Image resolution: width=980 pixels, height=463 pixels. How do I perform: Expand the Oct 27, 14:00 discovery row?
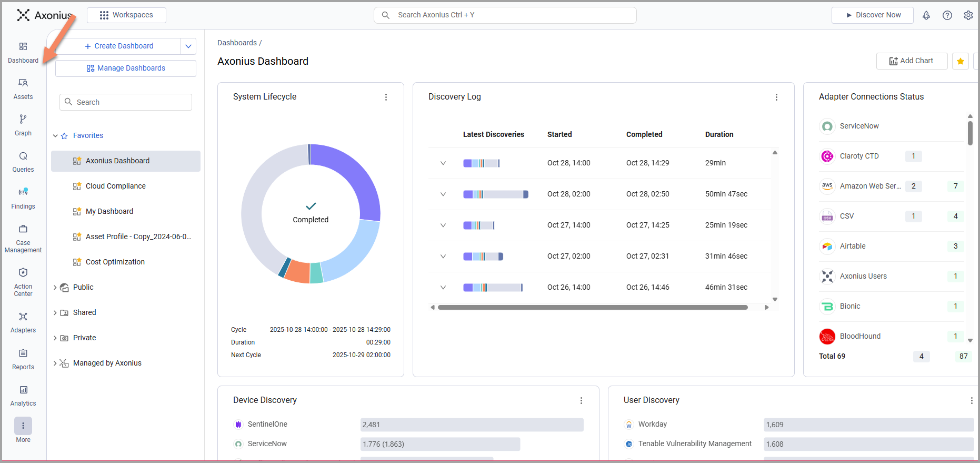443,225
